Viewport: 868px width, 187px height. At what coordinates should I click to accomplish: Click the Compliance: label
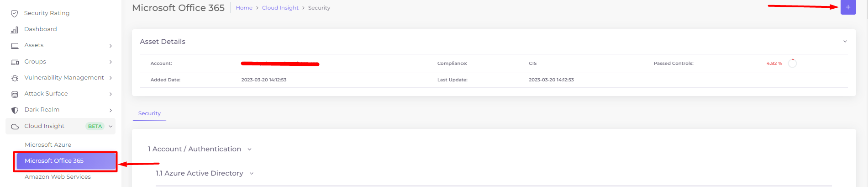[452, 64]
